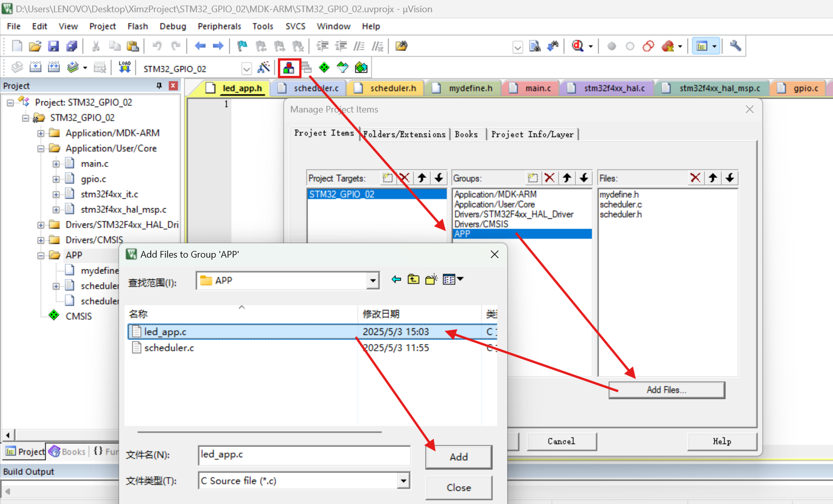Viewport: 833px width, 504px height.
Task: Expand the Drivers/CMSIS tree folder
Action: [41, 240]
